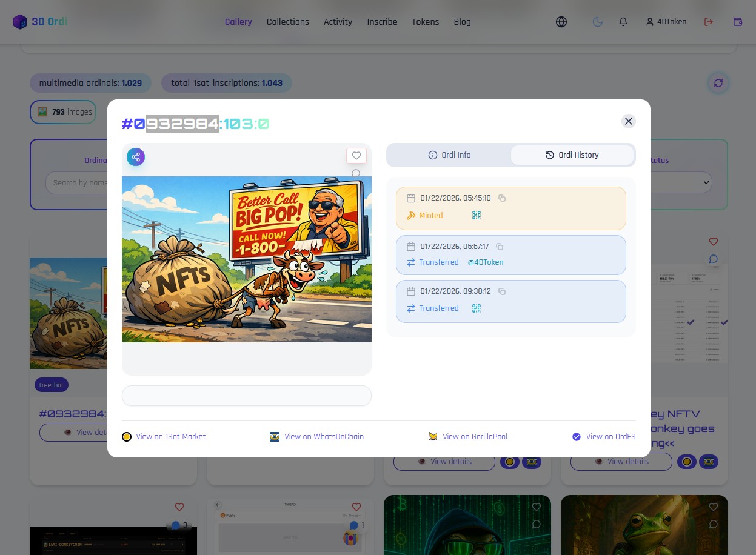Open View on OrdFS link

[604, 437]
